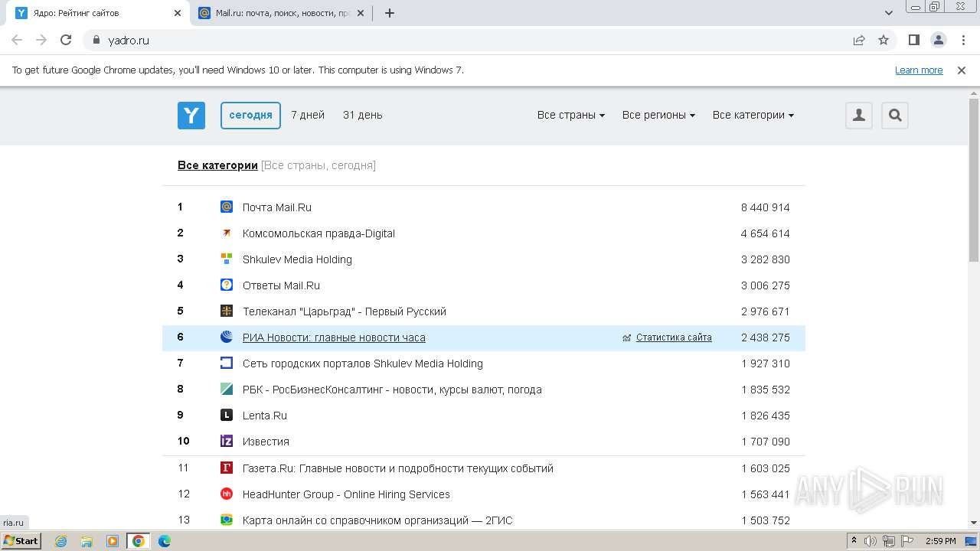Expand the Все страны dropdown
Viewport: 980px width, 551px height.
(x=571, y=115)
